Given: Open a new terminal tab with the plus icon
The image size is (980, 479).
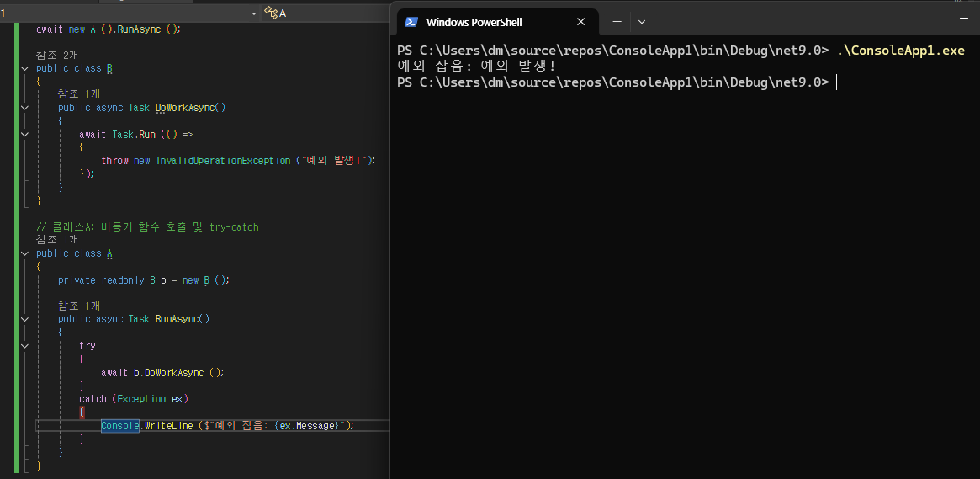Looking at the screenshot, I should (617, 22).
